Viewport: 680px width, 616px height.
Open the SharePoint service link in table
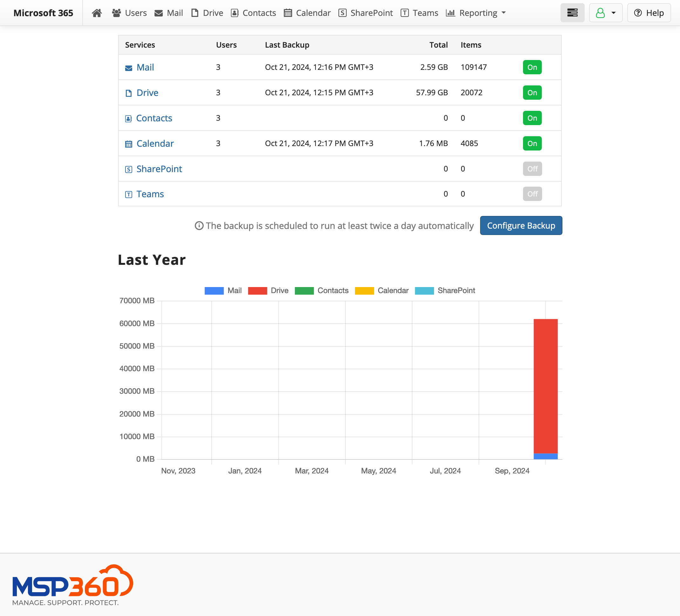click(x=159, y=169)
